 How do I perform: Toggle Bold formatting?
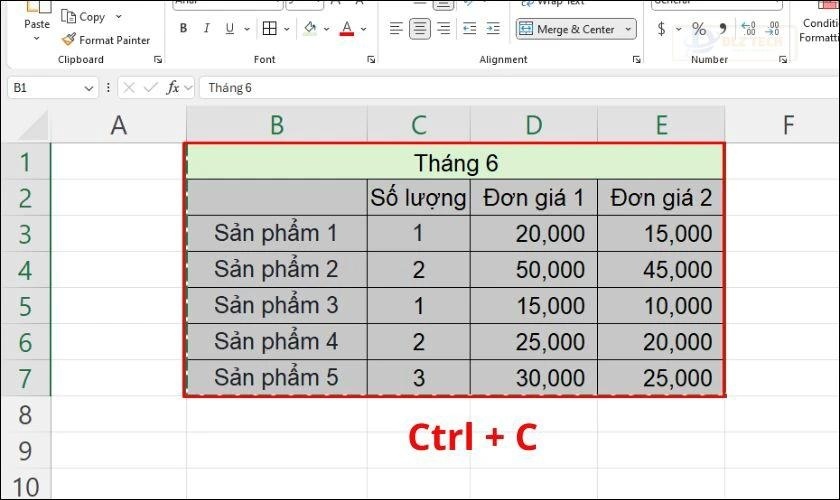[x=183, y=28]
